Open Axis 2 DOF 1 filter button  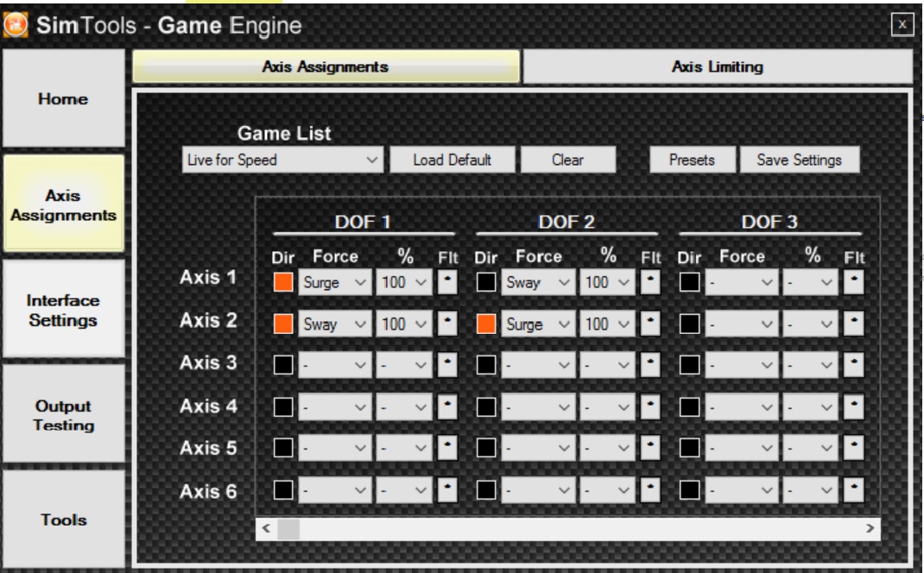click(447, 324)
